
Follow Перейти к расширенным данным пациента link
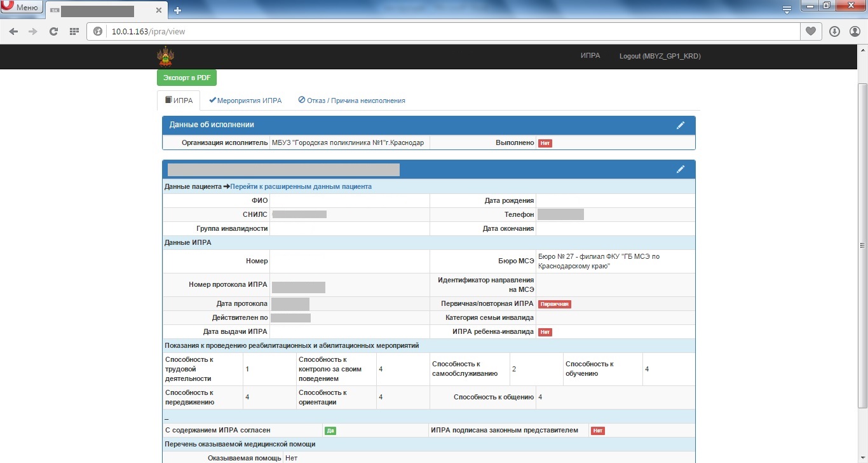[301, 186]
